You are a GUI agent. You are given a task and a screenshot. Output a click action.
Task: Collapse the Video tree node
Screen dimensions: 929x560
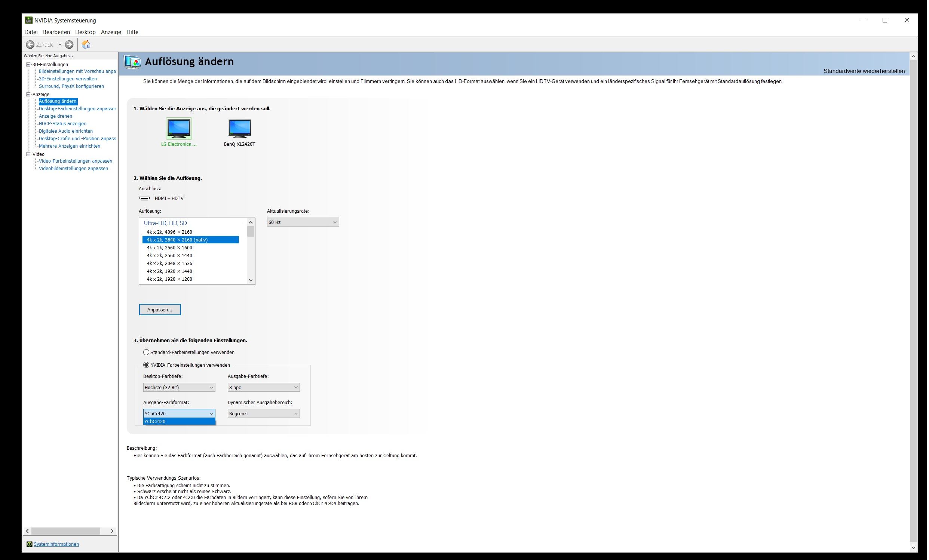tap(28, 154)
